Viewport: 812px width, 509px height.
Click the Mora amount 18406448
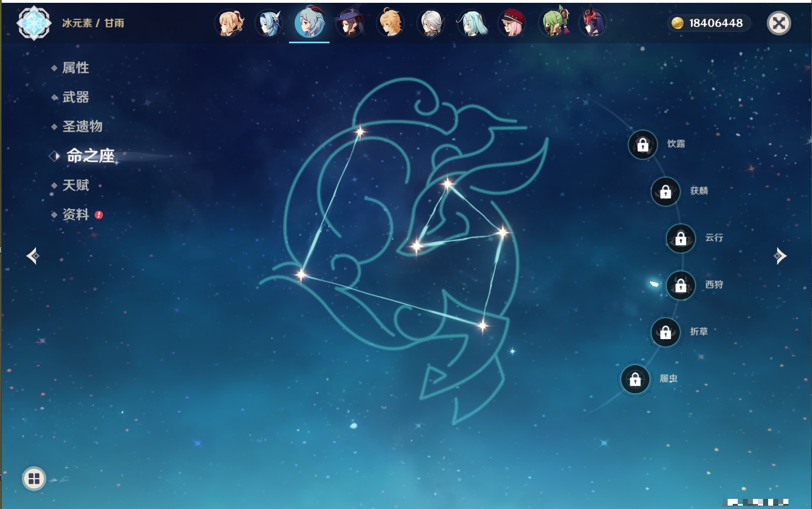[716, 23]
